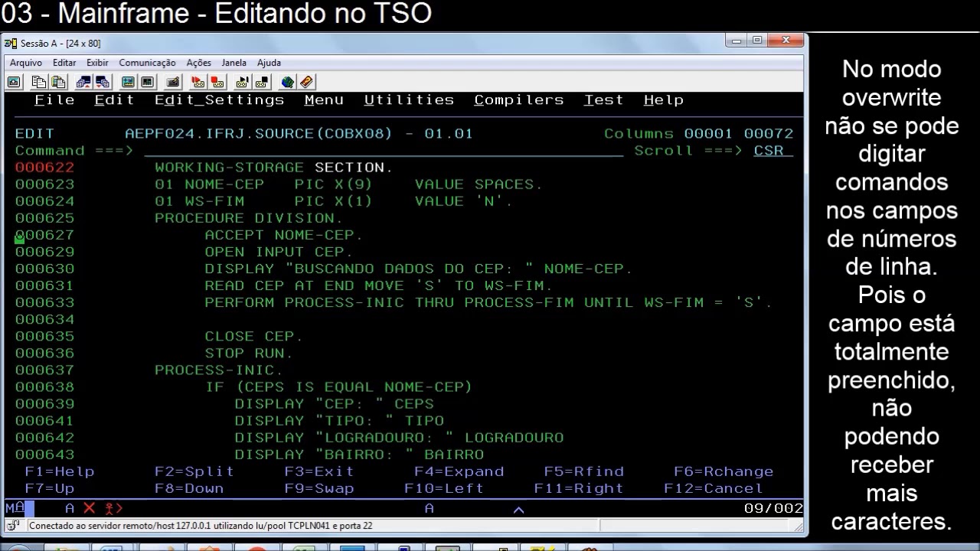Screen dimensions: 980x551
Task: Open the Comunicação menu
Action: click(x=147, y=63)
